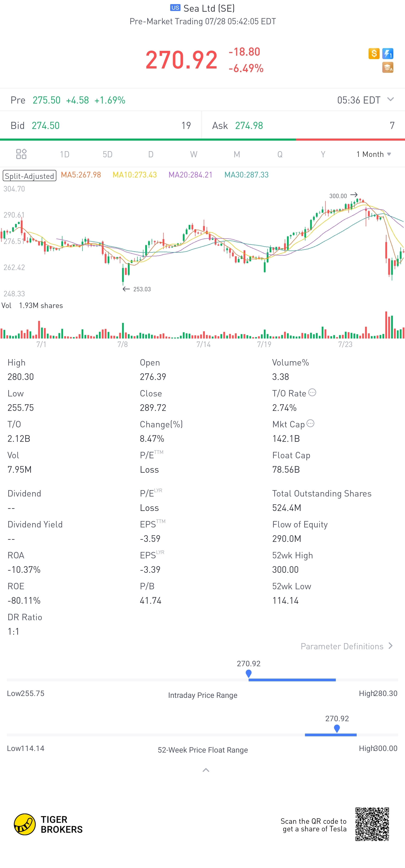Tap the Tesla share QR code
Screen dimensions: 405x868
372,824
